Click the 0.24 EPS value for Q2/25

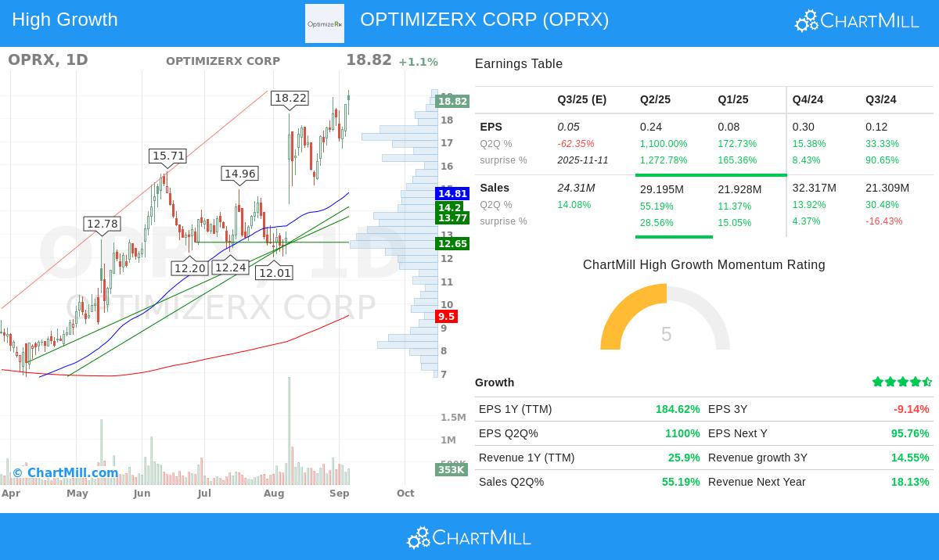point(650,127)
